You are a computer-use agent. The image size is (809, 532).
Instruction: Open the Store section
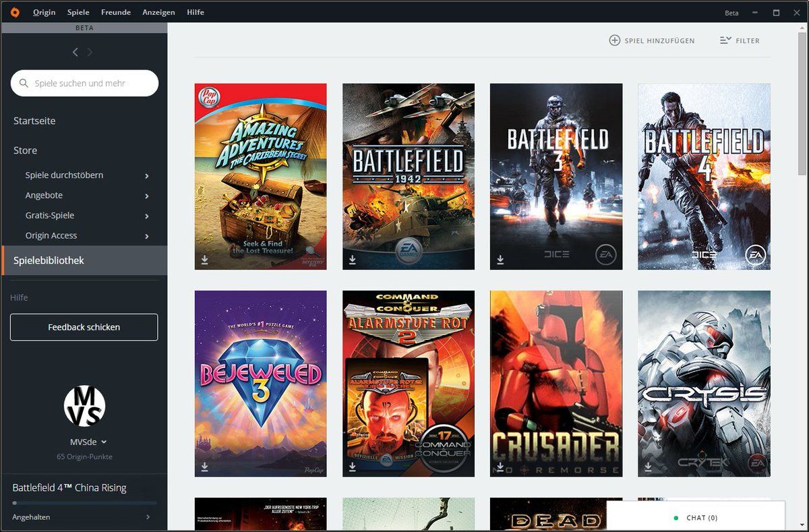(x=25, y=150)
